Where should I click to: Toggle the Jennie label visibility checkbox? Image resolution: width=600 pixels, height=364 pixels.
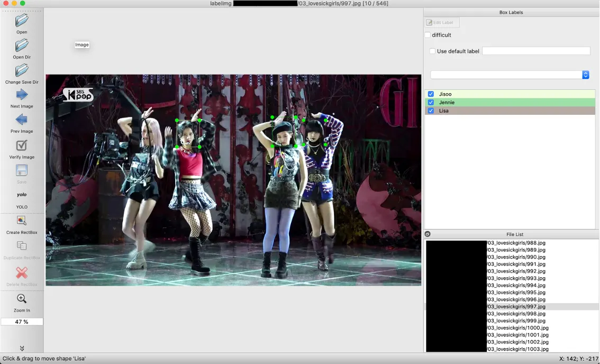[x=431, y=103]
